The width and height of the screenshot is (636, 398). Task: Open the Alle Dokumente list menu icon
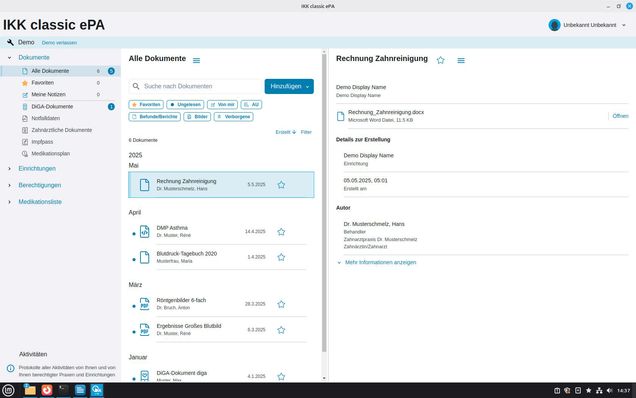coord(196,60)
